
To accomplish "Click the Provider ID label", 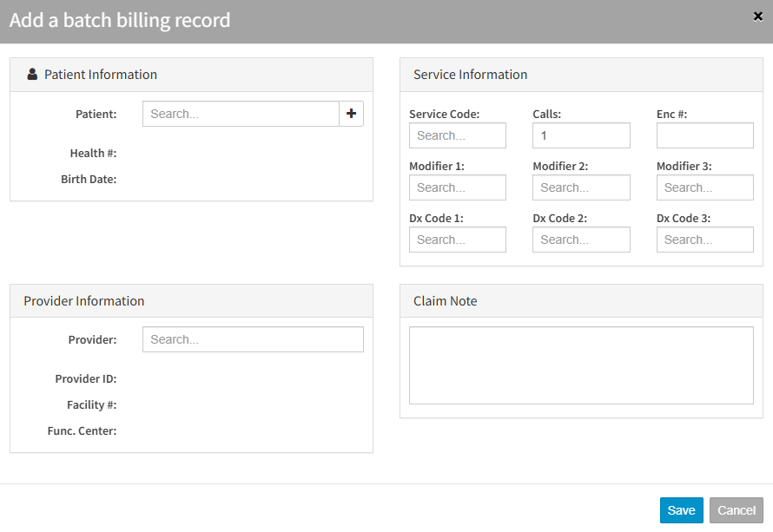I will click(86, 378).
